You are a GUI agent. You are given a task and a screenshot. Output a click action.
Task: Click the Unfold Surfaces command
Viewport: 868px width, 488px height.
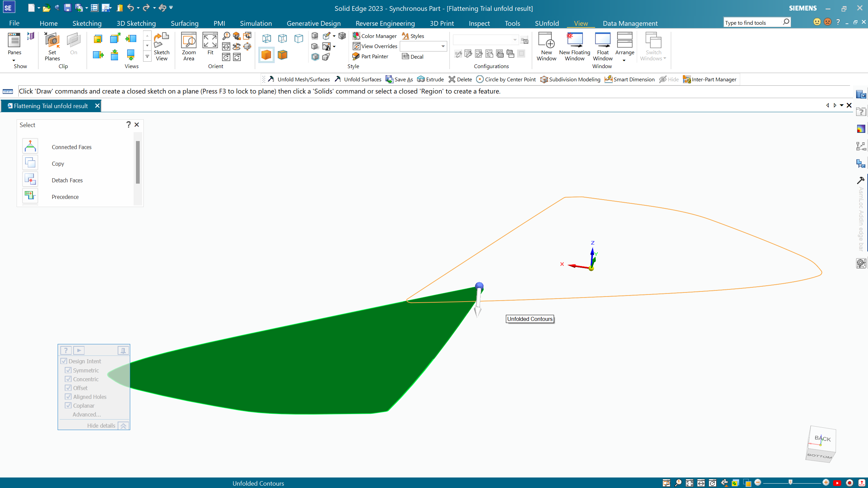[x=358, y=79]
